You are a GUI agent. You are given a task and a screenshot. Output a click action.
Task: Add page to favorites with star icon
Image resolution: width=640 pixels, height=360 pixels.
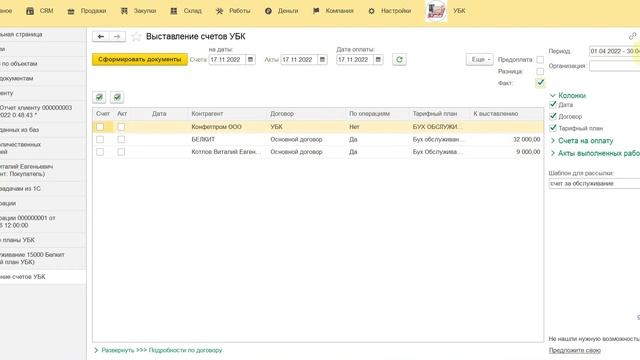tap(136, 37)
